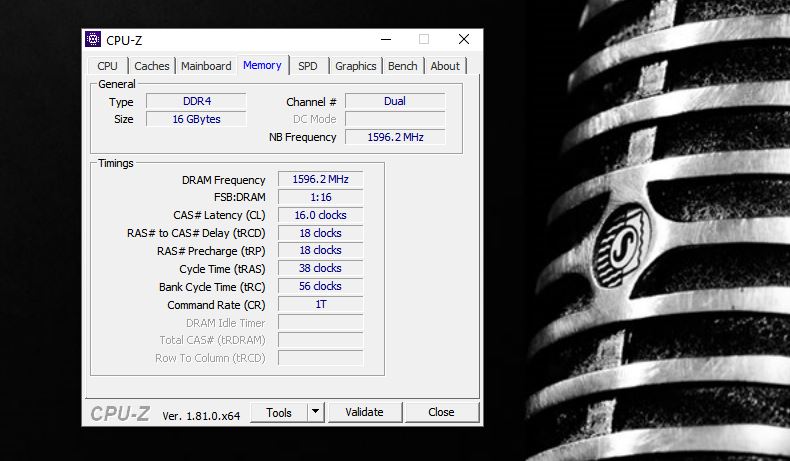Image resolution: width=790 pixels, height=461 pixels.
Task: Click the Close button at bottom
Action: [x=441, y=412]
